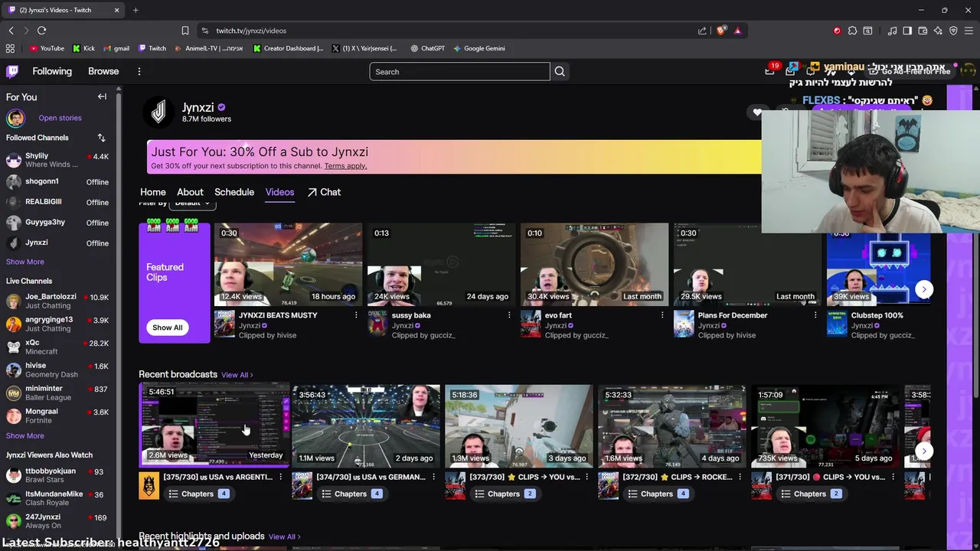980x551 pixels.
Task: Advance the Recent broadcasts carousel right arrow
Action: (x=924, y=451)
